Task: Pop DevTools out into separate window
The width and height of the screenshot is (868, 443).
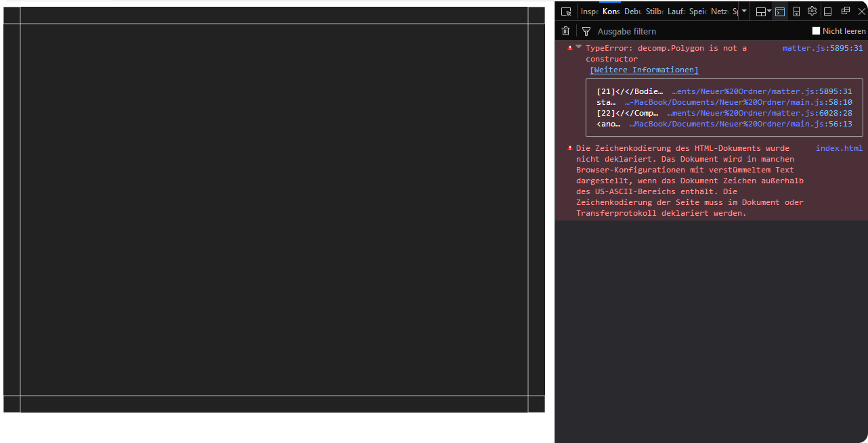Action: [x=845, y=11]
